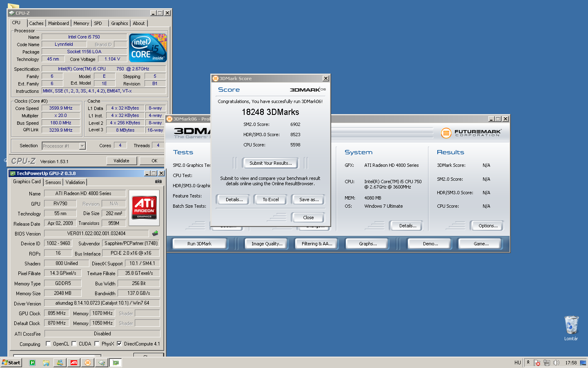This screenshot has width=588, height=368.
Task: Open Filtering & AA settings
Action: coord(317,244)
